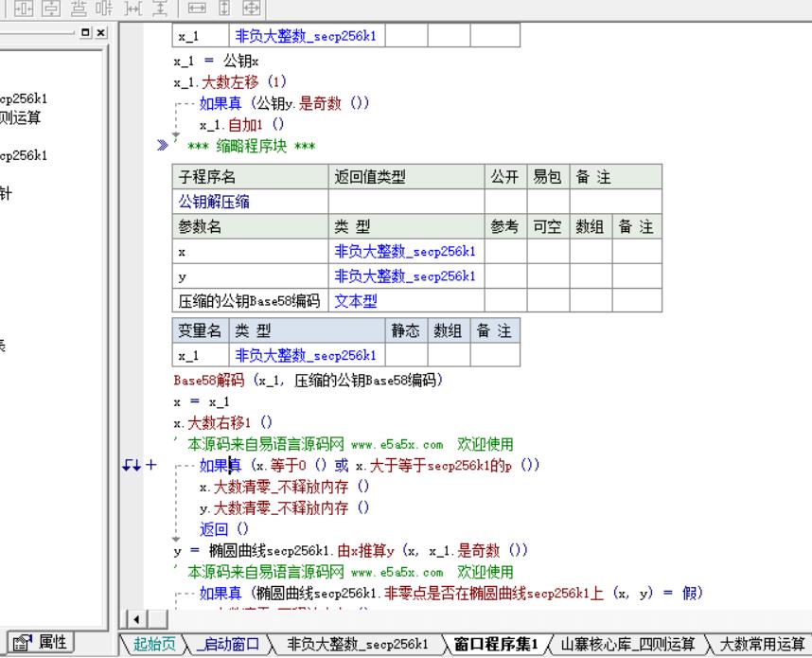Click the 静态 column header
Screen dimensions: 812x658
coord(406,330)
